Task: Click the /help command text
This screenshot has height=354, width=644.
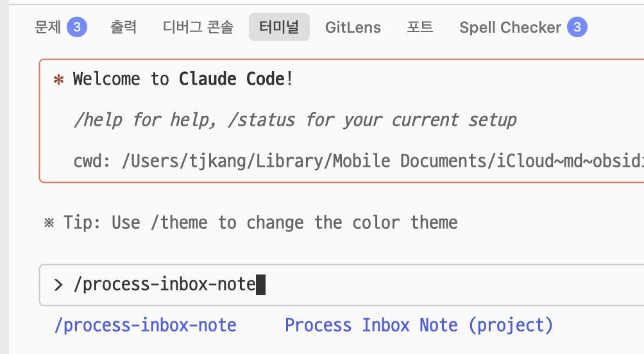Action: (98, 120)
